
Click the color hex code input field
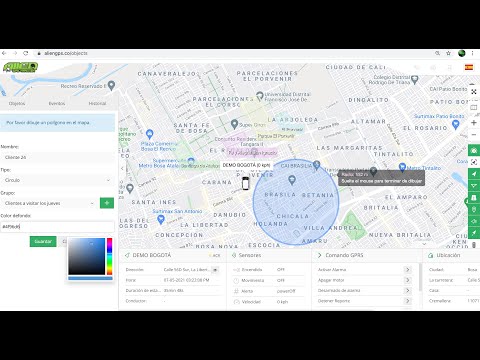point(57,227)
